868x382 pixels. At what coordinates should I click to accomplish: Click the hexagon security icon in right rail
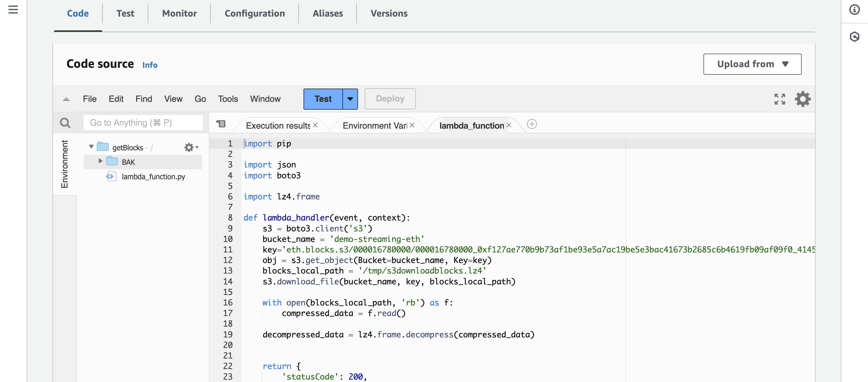tap(854, 36)
